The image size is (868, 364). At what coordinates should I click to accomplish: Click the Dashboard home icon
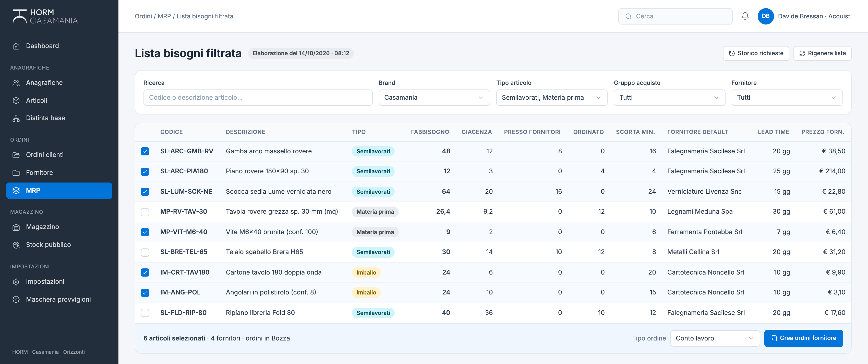click(x=16, y=46)
